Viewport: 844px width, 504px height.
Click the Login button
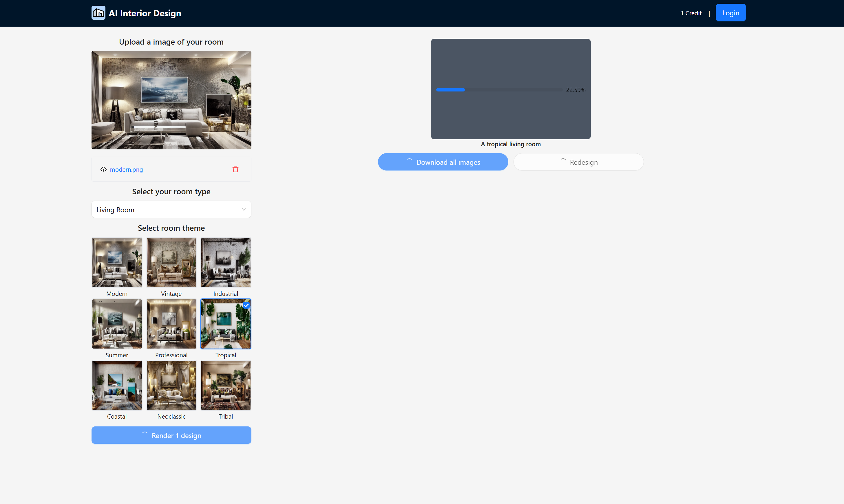pyautogui.click(x=730, y=13)
